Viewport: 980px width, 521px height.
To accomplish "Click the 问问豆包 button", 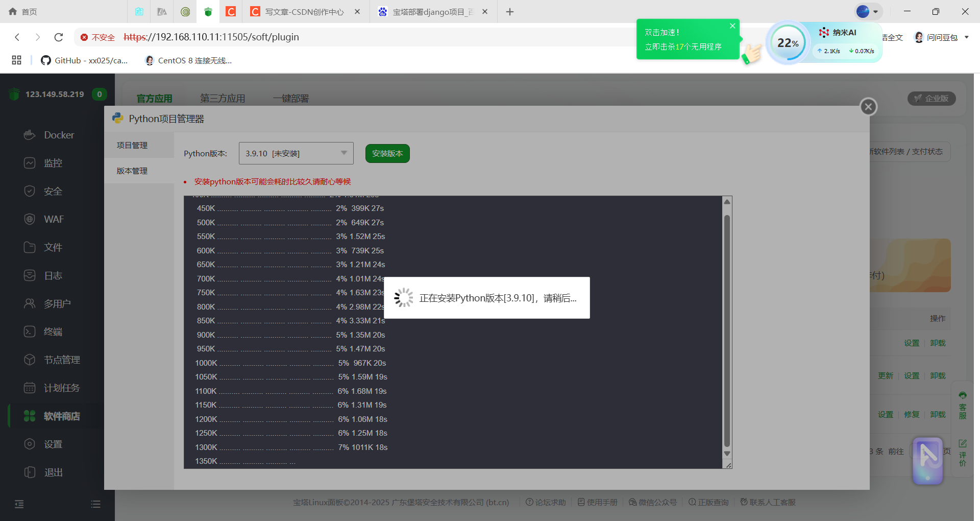I will [x=936, y=37].
